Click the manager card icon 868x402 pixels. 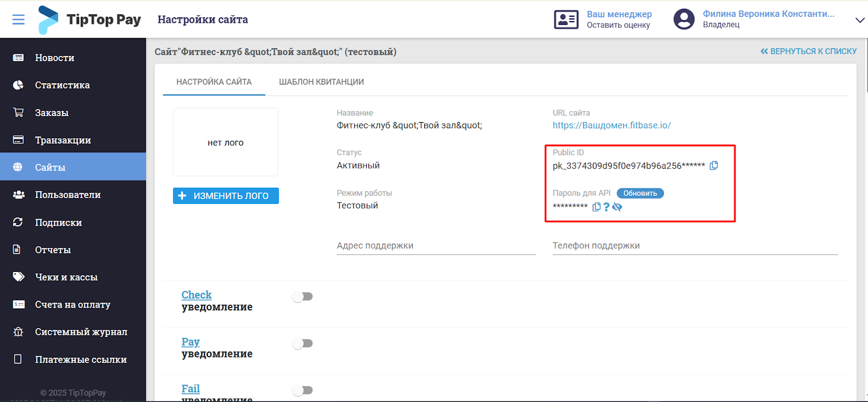tap(566, 20)
